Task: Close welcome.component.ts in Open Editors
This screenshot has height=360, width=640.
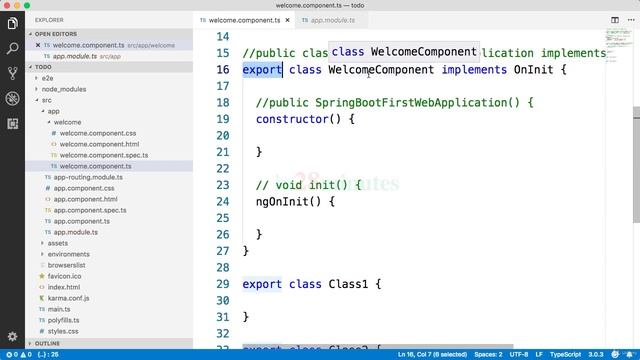Action: tap(38, 45)
